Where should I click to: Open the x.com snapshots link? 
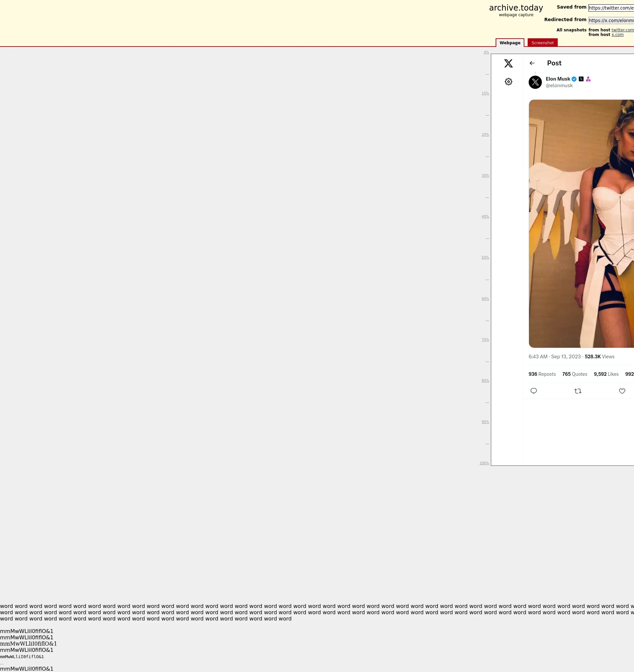pyautogui.click(x=617, y=35)
